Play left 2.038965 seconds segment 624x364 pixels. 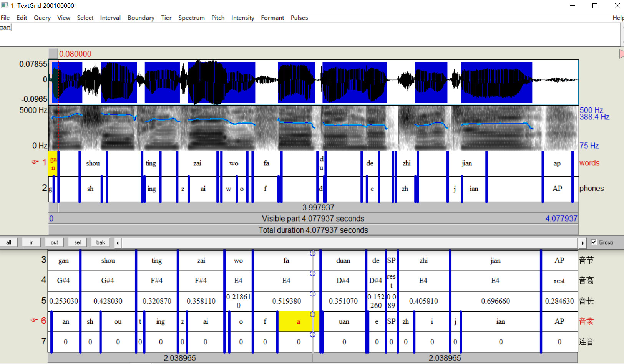click(180, 358)
